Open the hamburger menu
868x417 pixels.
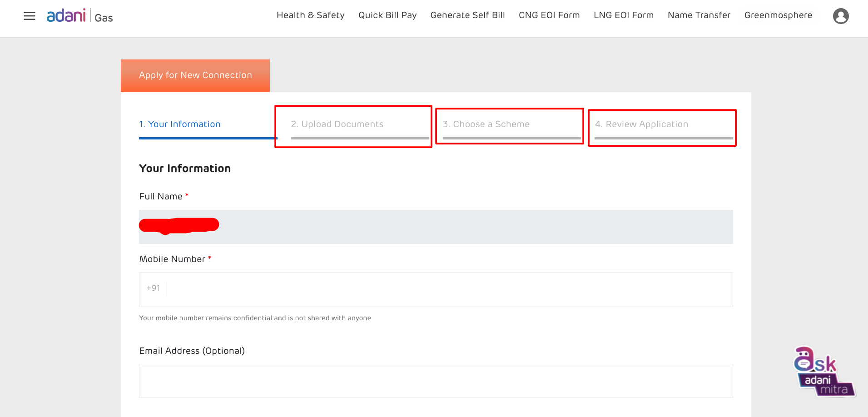point(30,16)
